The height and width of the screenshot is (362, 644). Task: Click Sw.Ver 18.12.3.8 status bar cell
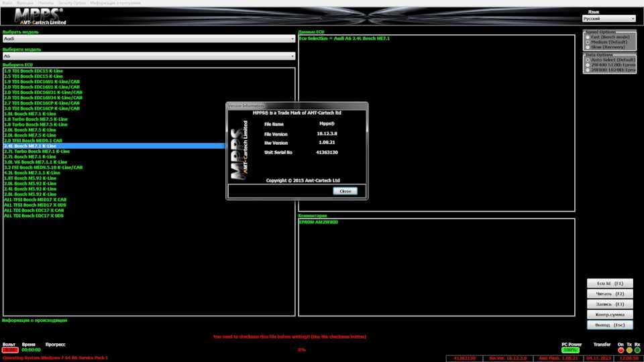click(508, 358)
